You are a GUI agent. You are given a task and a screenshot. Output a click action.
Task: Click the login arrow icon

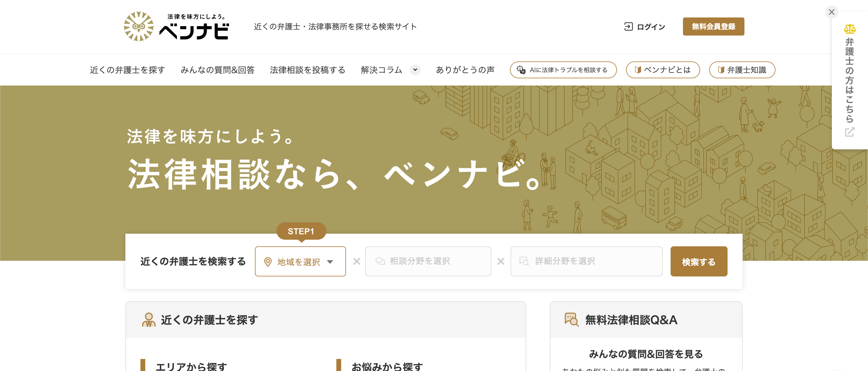628,26
